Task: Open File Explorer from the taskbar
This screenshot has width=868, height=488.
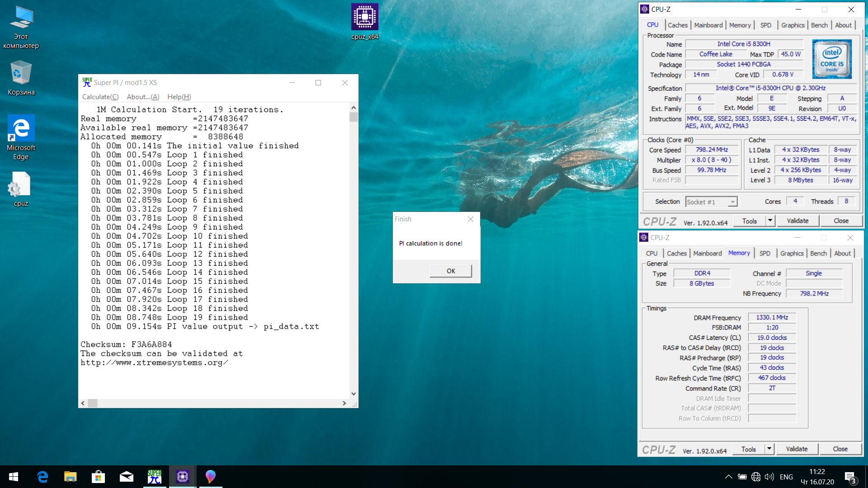Action: [71, 477]
